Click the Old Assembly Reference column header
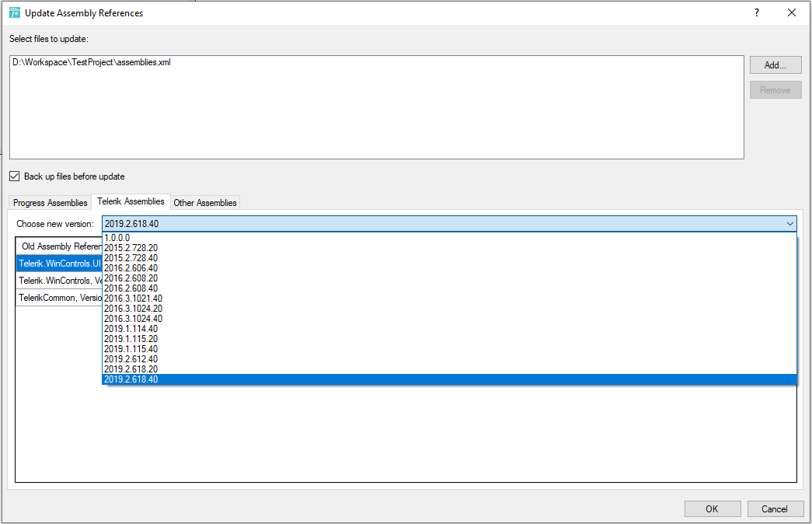Image resolution: width=812 pixels, height=524 pixels. click(59, 246)
